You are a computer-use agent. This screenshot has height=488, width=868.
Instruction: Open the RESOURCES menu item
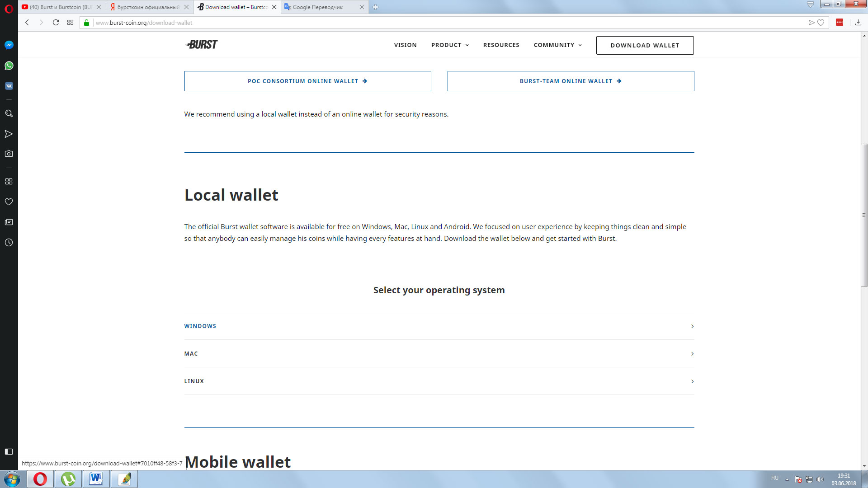coord(501,45)
